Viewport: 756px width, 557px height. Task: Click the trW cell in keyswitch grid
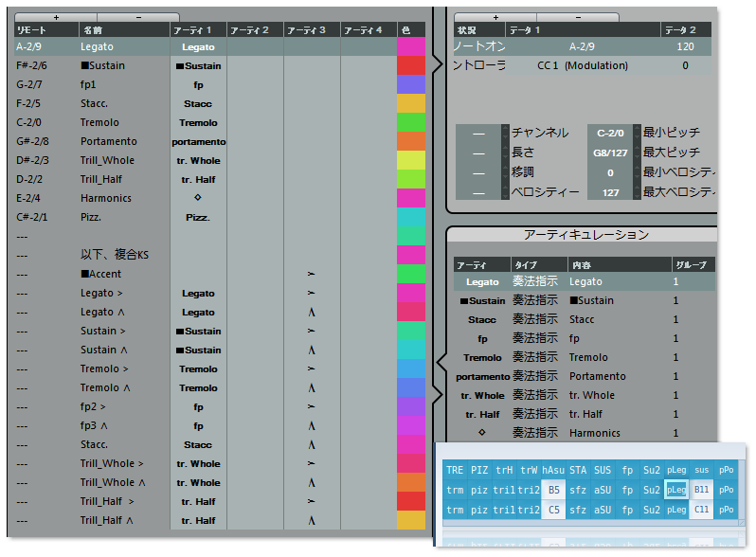tap(529, 470)
